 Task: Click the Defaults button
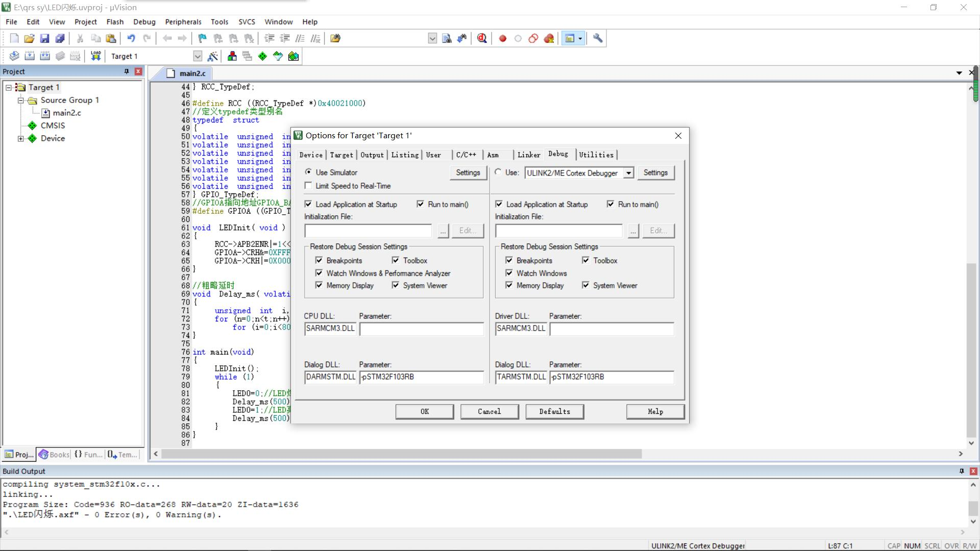pos(555,412)
